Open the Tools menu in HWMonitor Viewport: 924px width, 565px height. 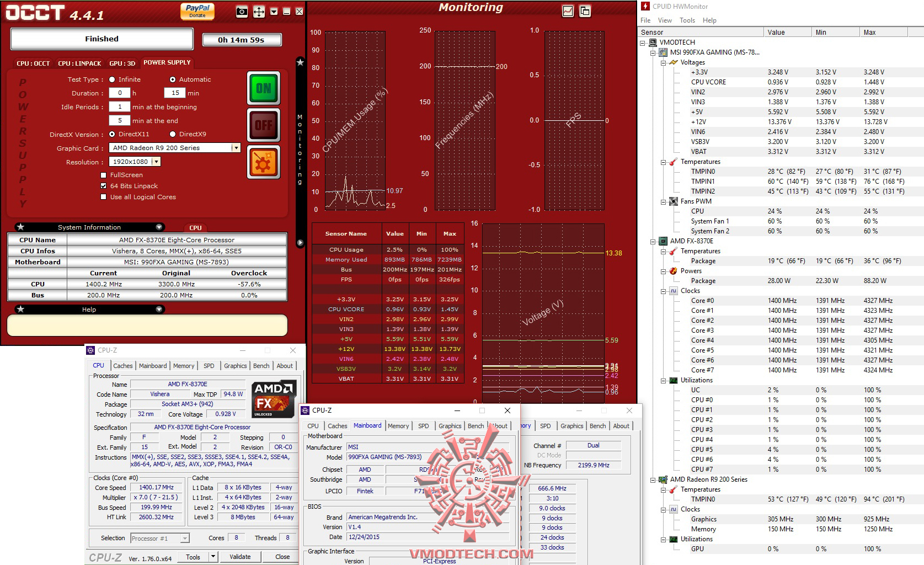tap(687, 20)
